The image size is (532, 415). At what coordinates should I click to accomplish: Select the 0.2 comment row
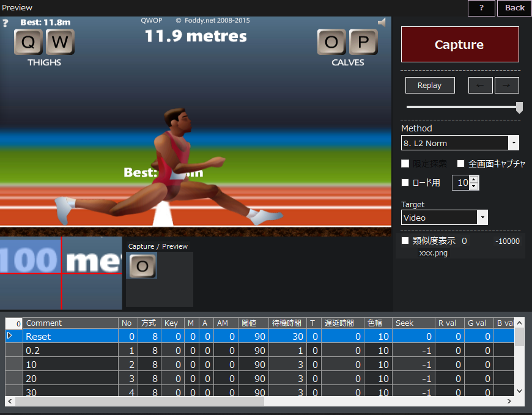[70, 350]
